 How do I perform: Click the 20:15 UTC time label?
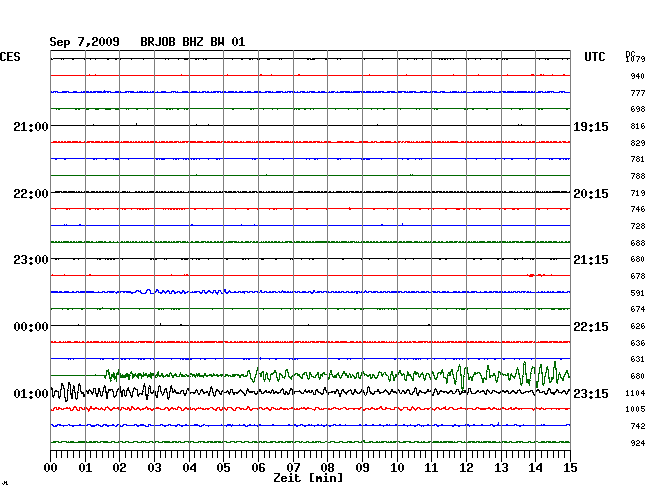591,194
